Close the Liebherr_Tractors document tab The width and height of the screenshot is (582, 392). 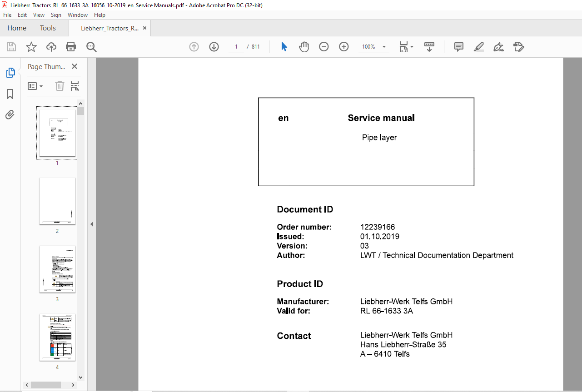(x=144, y=28)
